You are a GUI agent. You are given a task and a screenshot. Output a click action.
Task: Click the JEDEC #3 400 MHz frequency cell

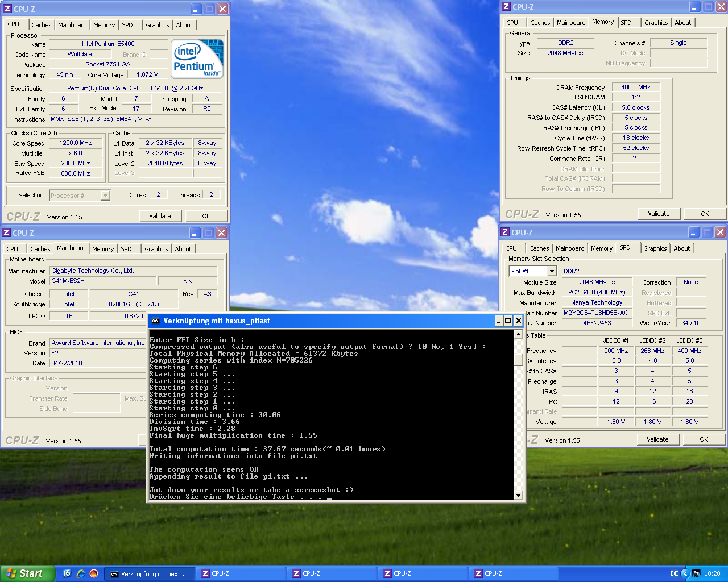[x=689, y=351]
